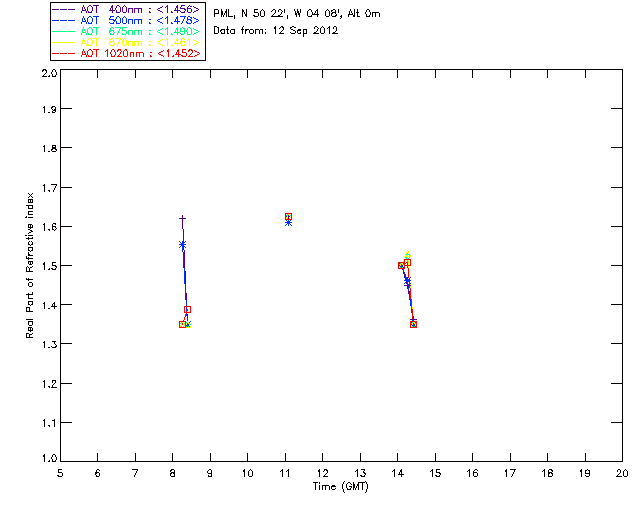Image resolution: width=640 pixels, height=512 pixels.
Task: Click the x-axis tick label 10
Action: (x=248, y=473)
